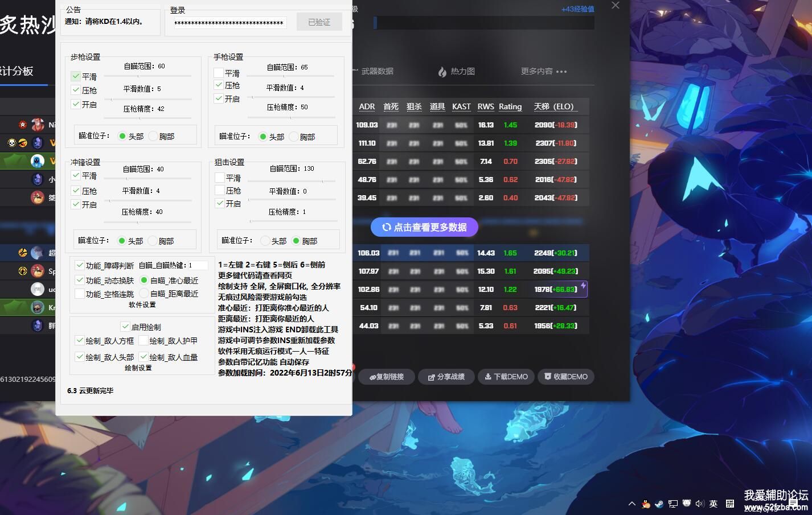
Task: Click the 手枪 压枪精度 slider track
Action: [x=293, y=118]
